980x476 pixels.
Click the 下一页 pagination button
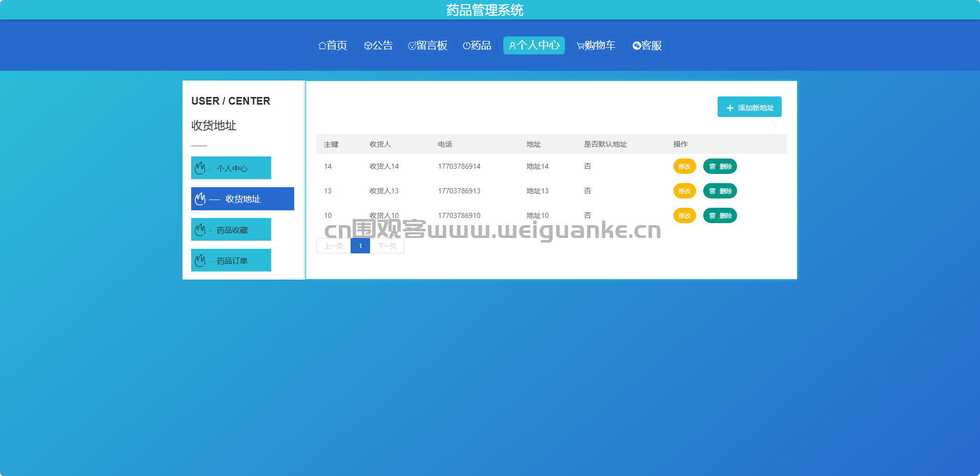[387, 246]
